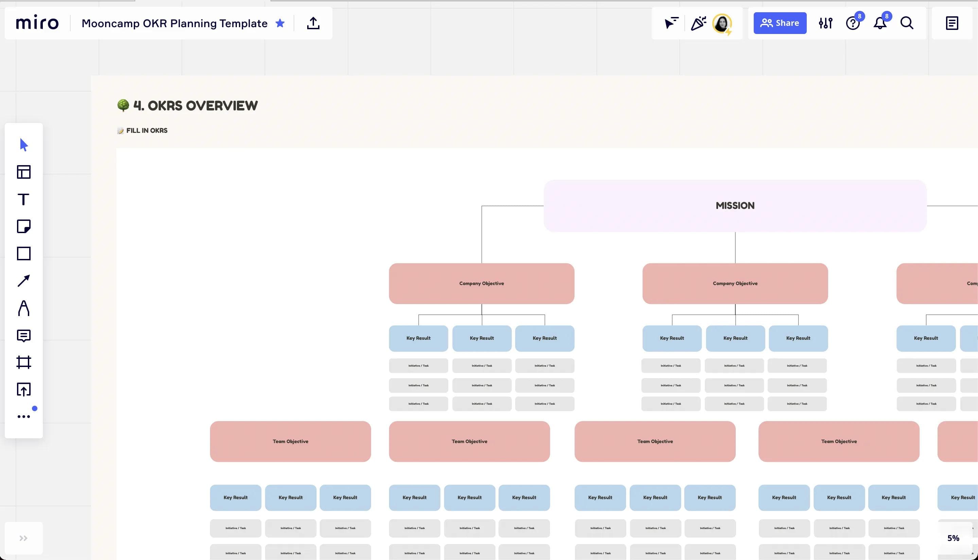This screenshot has height=560, width=978.
Task: Toggle hide collaborators' cursors icon
Action: pos(671,23)
